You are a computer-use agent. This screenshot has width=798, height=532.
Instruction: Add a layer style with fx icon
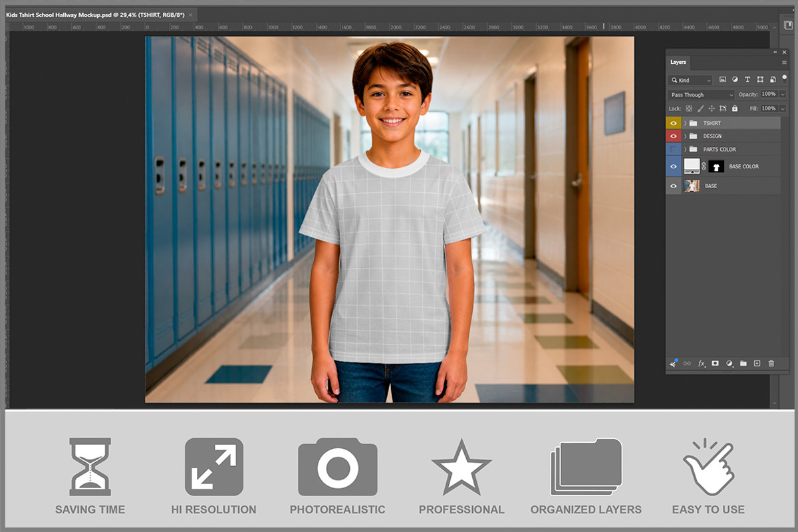[702, 364]
